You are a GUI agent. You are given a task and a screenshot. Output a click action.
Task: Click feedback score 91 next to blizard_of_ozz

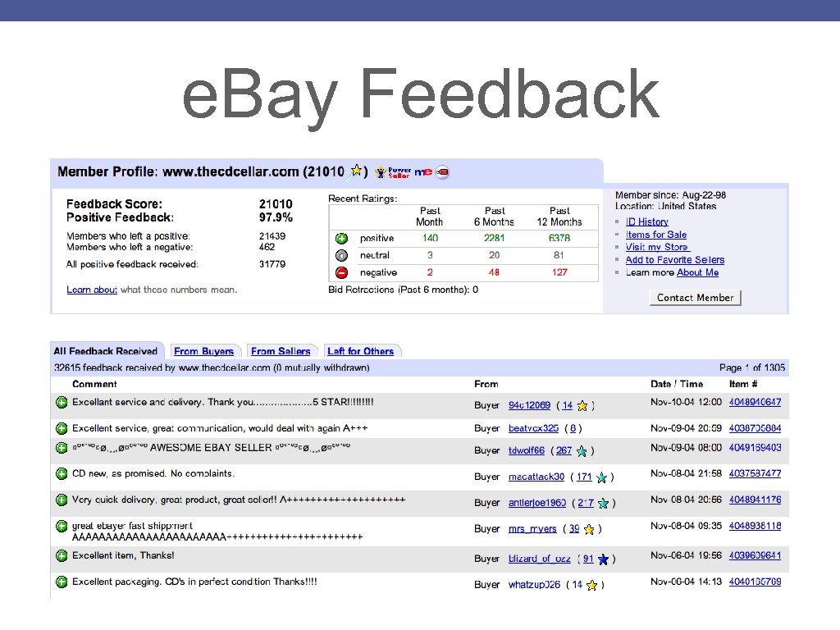pyautogui.click(x=588, y=559)
